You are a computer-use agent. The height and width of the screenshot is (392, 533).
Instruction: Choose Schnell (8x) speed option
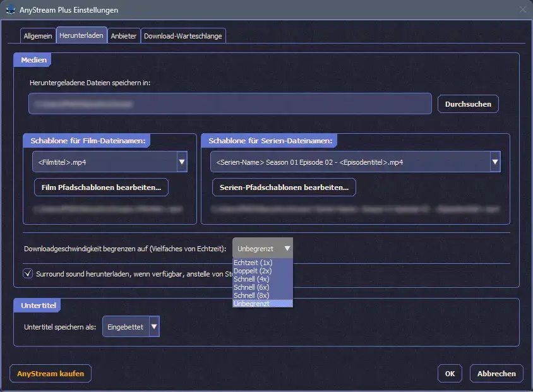pos(263,295)
